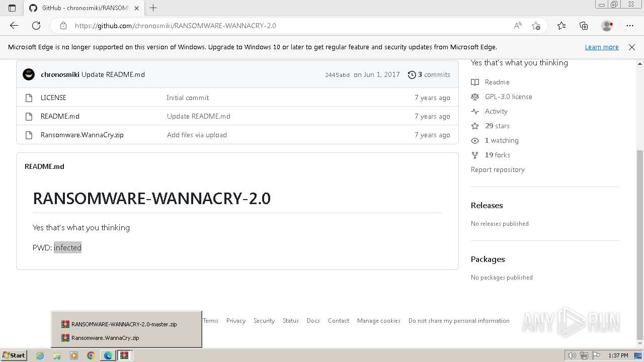Open Add files via upload commit
The image size is (644, 362).
(x=197, y=135)
